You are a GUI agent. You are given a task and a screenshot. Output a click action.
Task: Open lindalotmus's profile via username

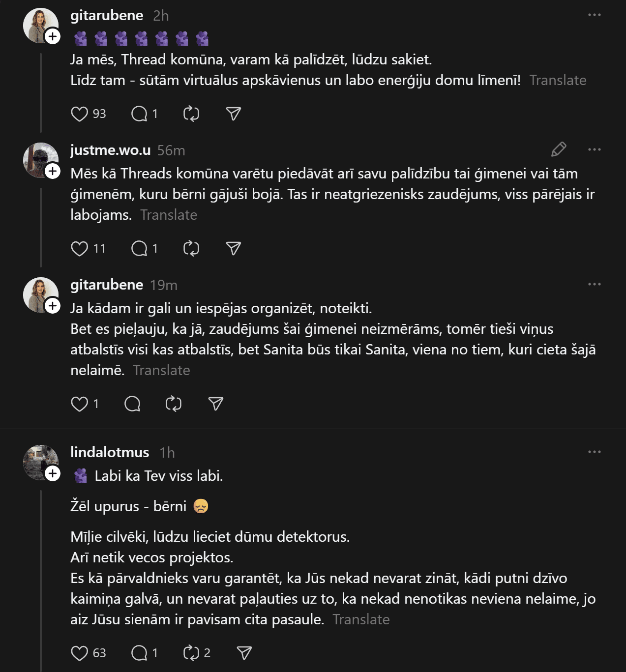(110, 452)
